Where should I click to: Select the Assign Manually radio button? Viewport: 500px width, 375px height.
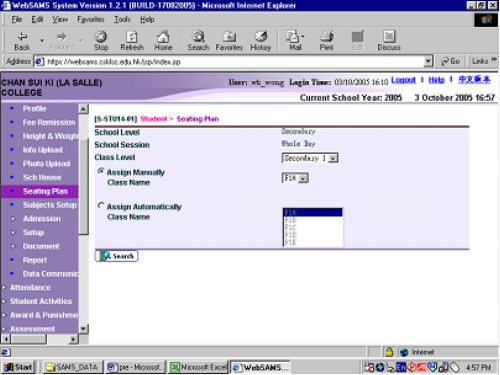[101, 171]
